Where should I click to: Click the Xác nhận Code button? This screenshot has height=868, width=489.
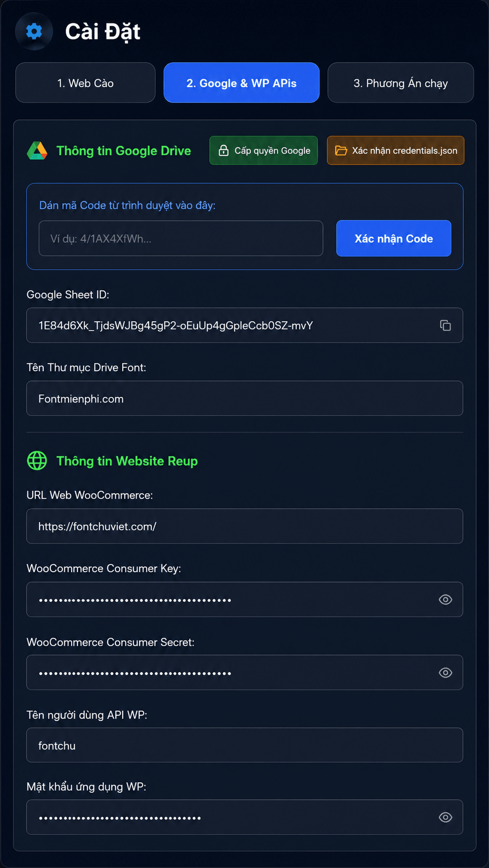click(394, 238)
